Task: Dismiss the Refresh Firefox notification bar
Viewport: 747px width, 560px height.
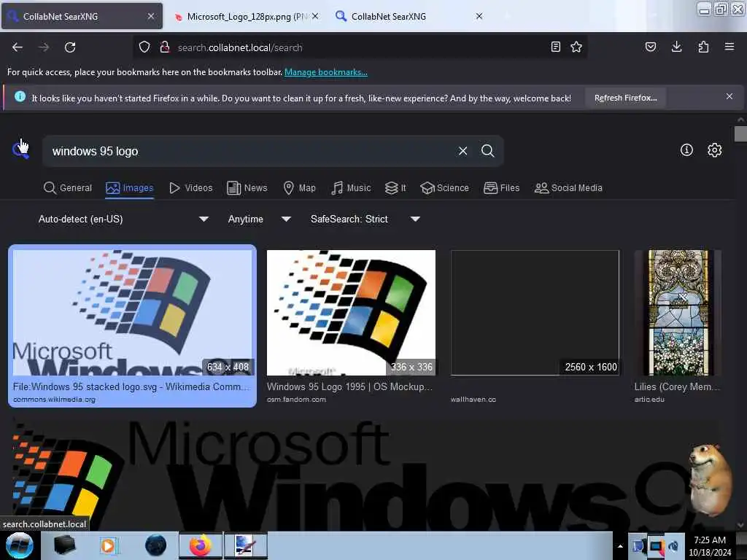Action: pos(729,97)
